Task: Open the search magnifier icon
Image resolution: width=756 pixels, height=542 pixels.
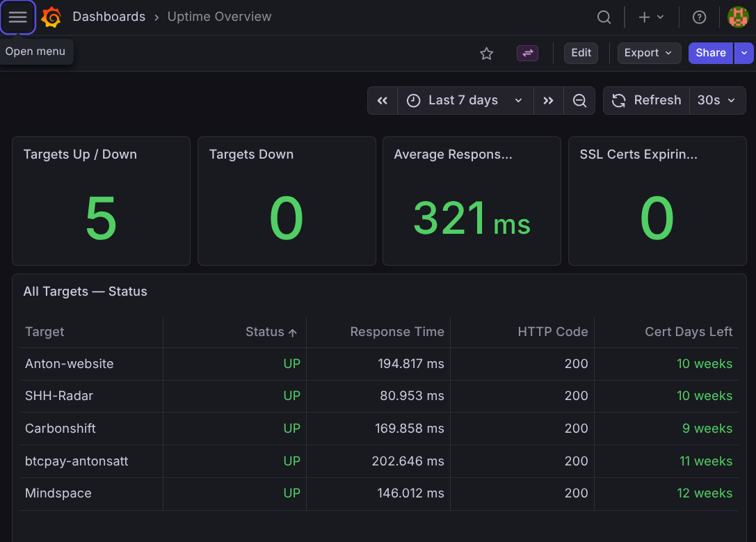Action: (604, 17)
